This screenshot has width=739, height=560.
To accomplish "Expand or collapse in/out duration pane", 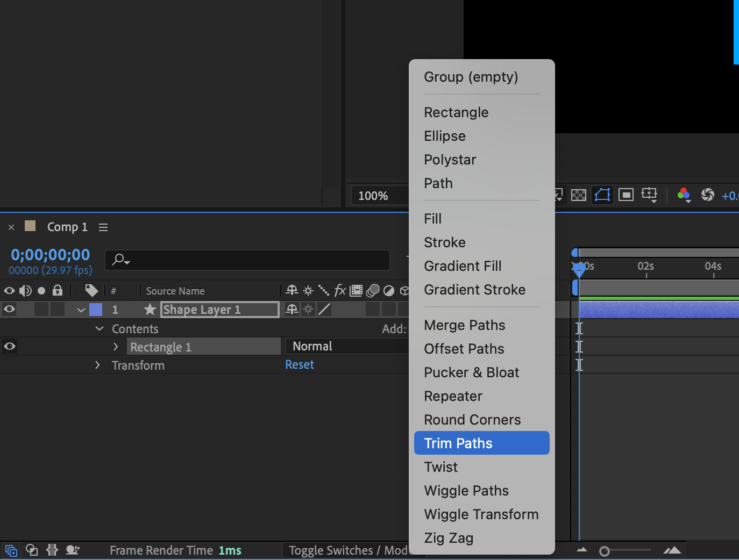I will click(52, 550).
